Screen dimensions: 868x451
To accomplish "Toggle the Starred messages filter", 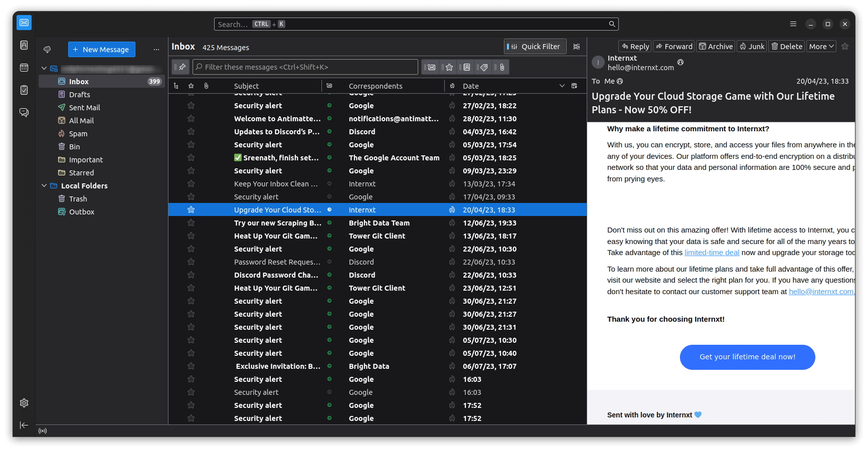I will coord(448,67).
